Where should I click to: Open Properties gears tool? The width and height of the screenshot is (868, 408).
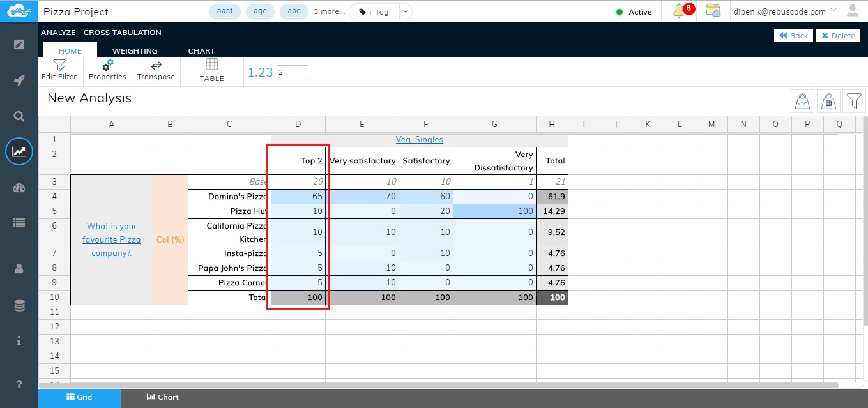point(107,70)
